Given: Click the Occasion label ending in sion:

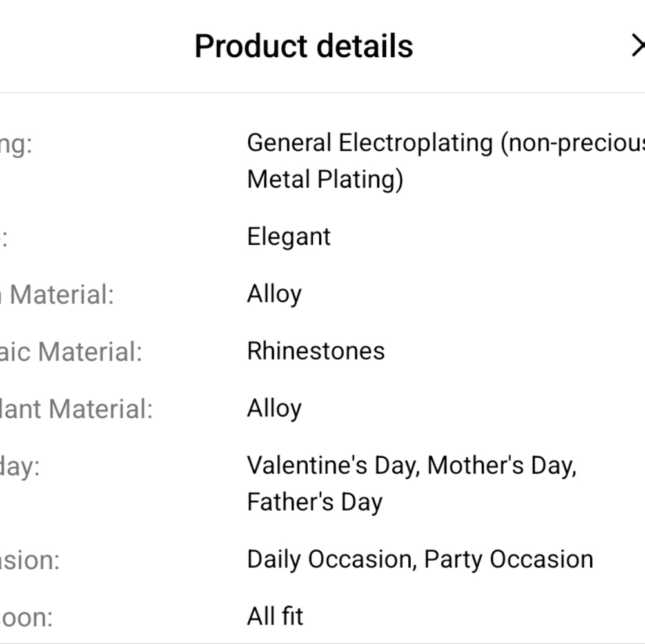Looking at the screenshot, I should [x=30, y=561].
